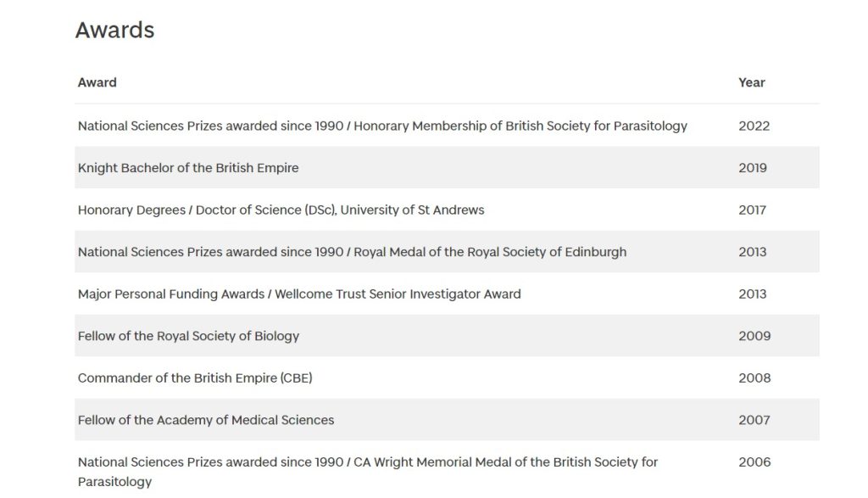Image resolution: width=868 pixels, height=498 pixels.
Task: Click the Year column header
Action: pos(751,82)
